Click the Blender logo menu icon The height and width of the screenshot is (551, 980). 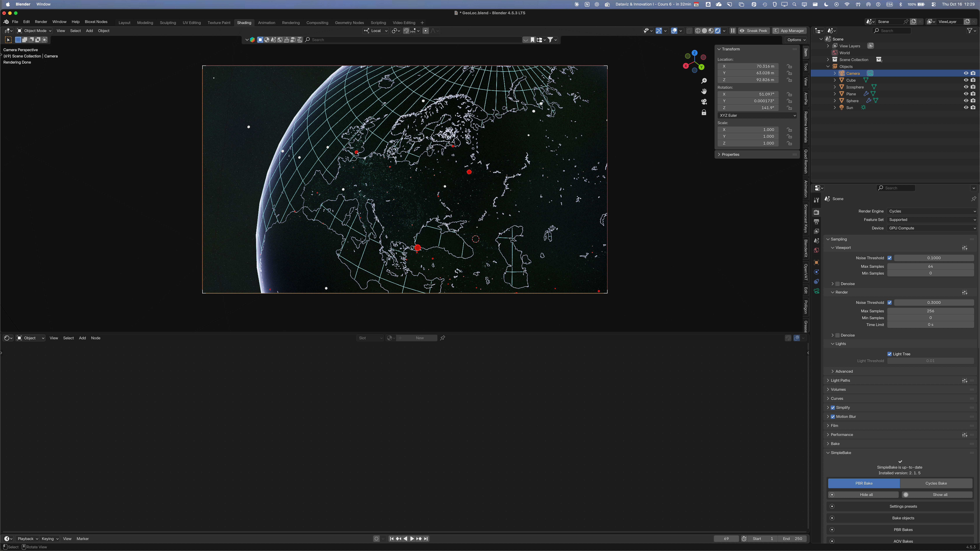(x=6, y=22)
